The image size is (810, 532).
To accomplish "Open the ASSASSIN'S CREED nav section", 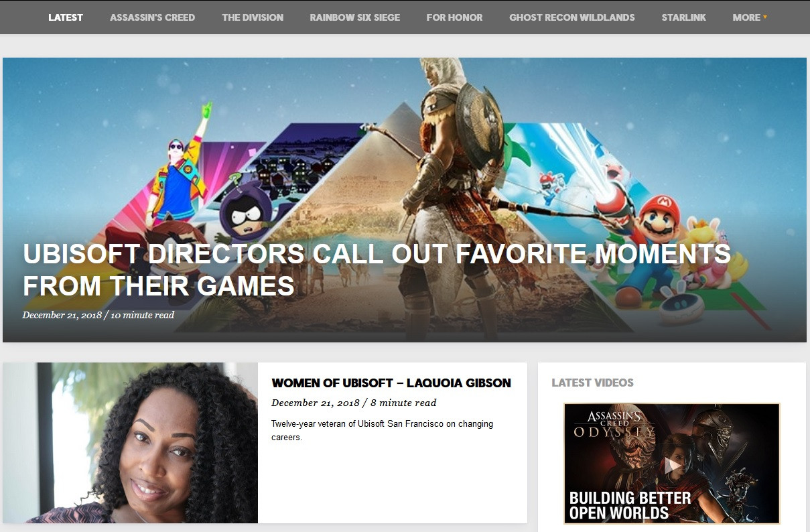I will click(x=152, y=17).
